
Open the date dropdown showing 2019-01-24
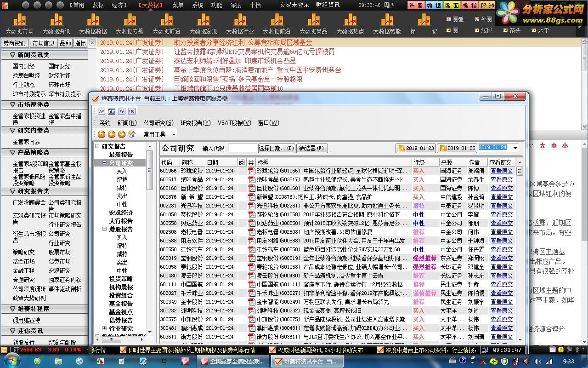tap(515, 148)
